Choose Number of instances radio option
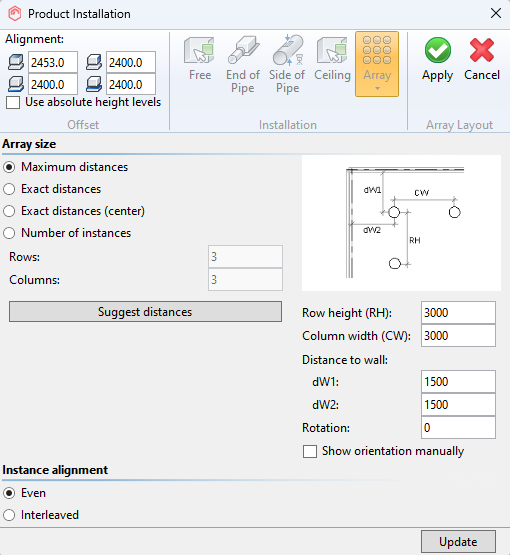This screenshot has height=555, width=510. point(9,233)
